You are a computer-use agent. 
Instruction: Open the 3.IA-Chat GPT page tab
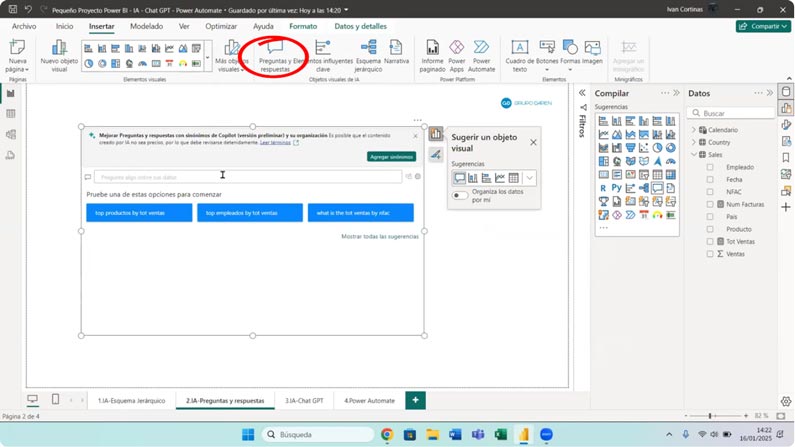point(305,400)
